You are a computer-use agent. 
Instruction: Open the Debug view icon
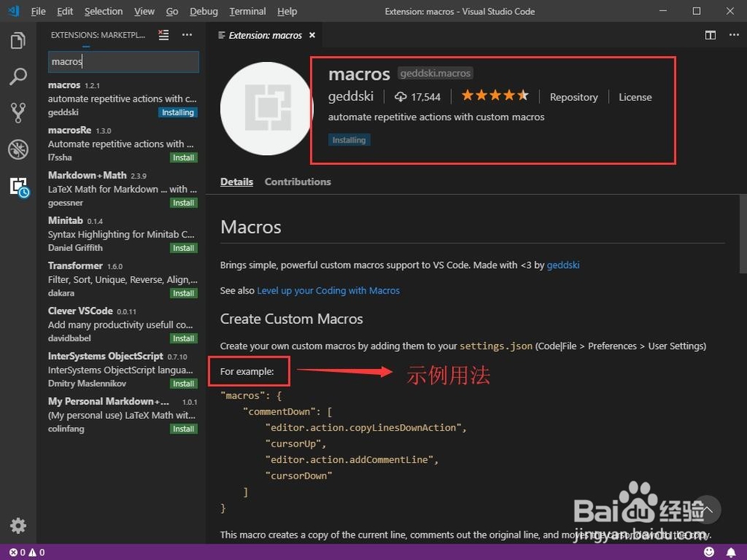click(x=18, y=149)
